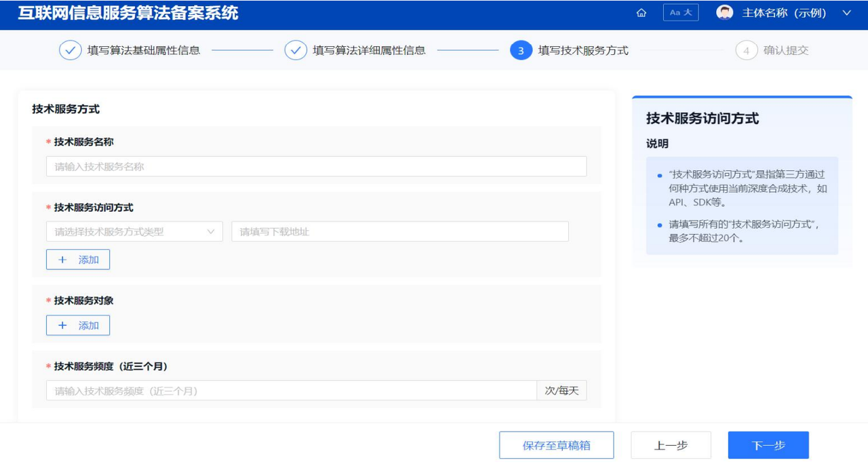Click 添加 under 技术服务访问方式

coord(78,259)
